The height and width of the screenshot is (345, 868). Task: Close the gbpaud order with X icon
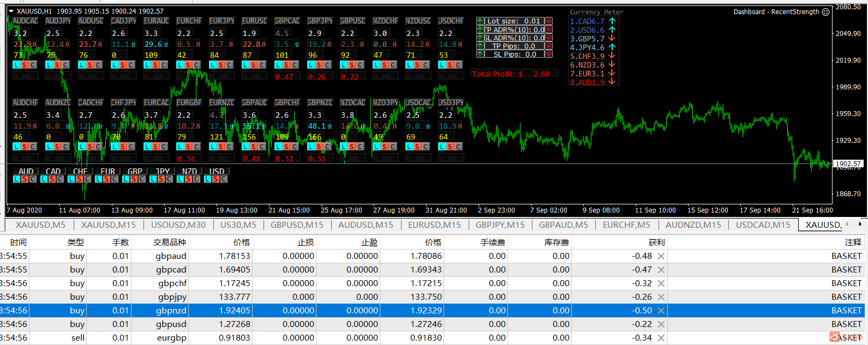tap(661, 256)
